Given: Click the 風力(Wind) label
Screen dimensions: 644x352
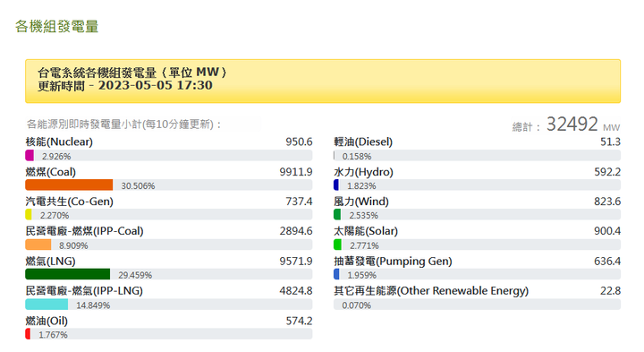Looking at the screenshot, I should point(361,202).
